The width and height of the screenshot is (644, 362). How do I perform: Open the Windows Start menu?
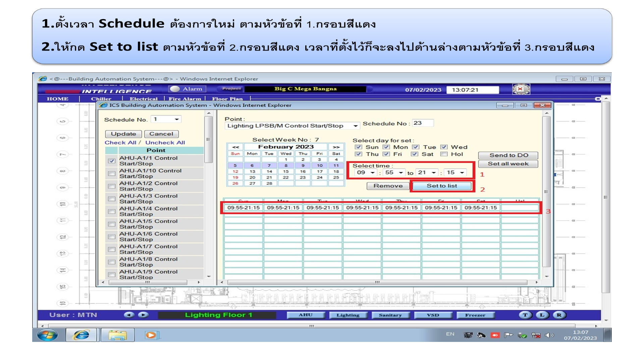pyautogui.click(x=47, y=335)
